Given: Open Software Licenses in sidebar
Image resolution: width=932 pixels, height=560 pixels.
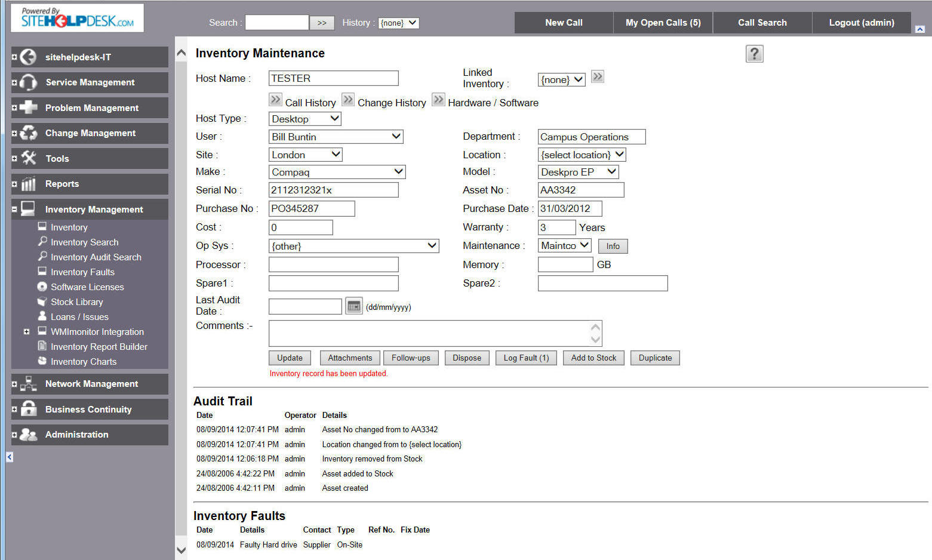Looking at the screenshot, I should pyautogui.click(x=87, y=287).
